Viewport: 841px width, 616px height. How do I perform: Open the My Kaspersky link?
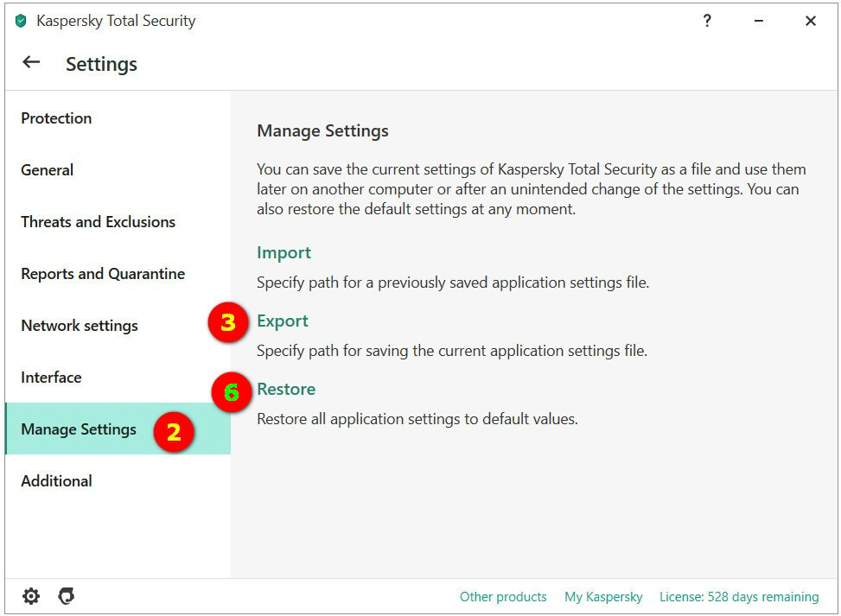[x=603, y=597]
